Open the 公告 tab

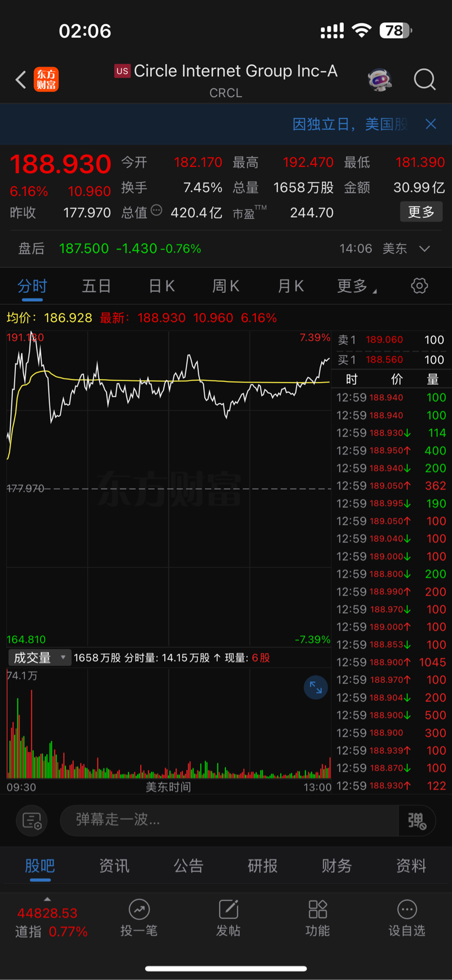(188, 866)
